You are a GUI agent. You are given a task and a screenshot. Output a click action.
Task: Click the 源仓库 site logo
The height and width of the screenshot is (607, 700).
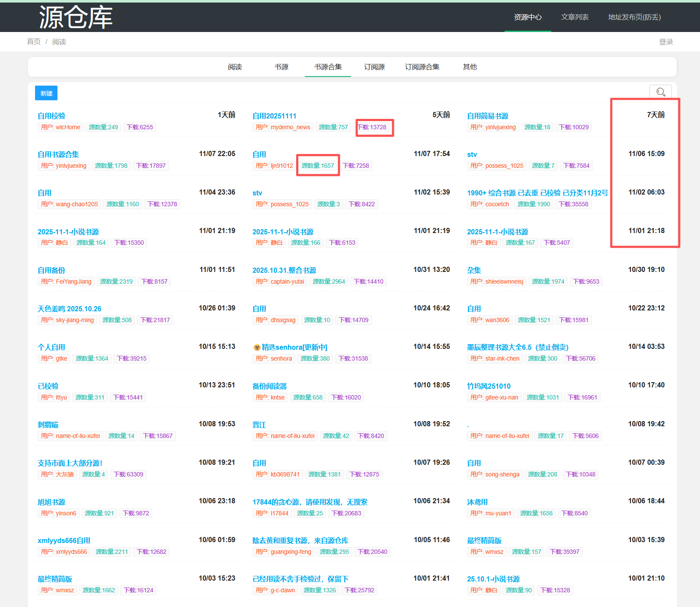tap(76, 17)
